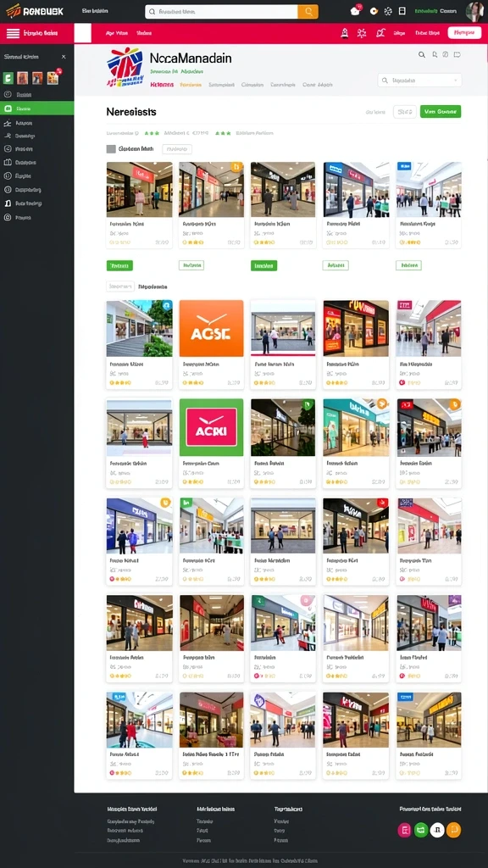The width and height of the screenshot is (488, 868).
Task: Click the white pill button in the red bar
Action: pos(464,33)
